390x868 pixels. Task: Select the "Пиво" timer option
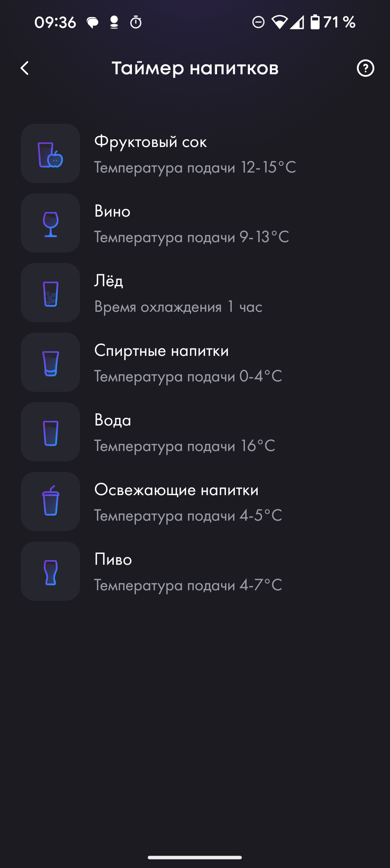113,560
